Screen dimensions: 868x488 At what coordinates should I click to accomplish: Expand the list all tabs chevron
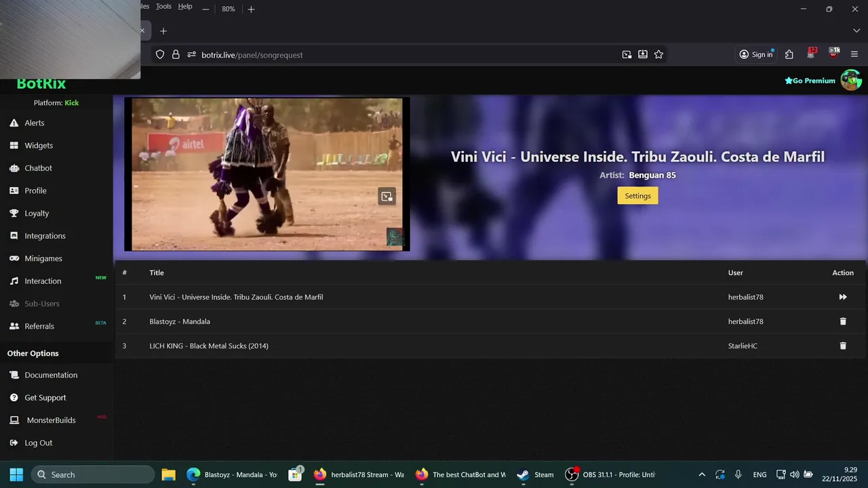click(856, 30)
